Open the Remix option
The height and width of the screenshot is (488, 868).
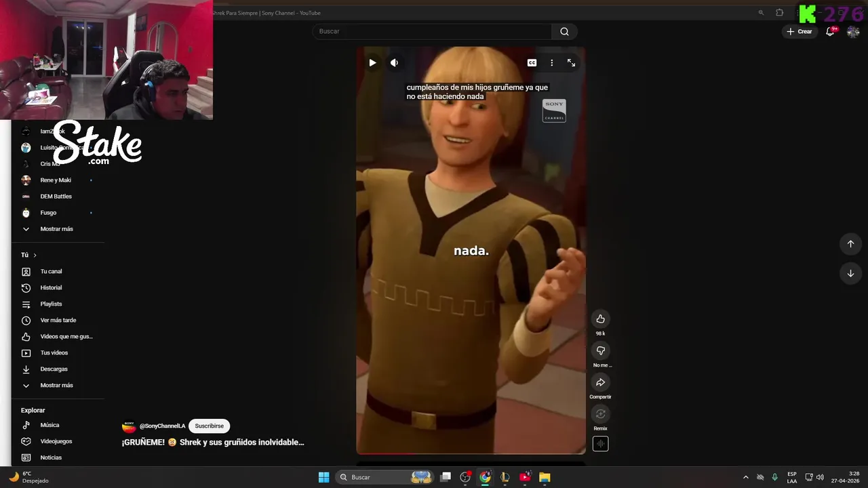[x=600, y=413]
